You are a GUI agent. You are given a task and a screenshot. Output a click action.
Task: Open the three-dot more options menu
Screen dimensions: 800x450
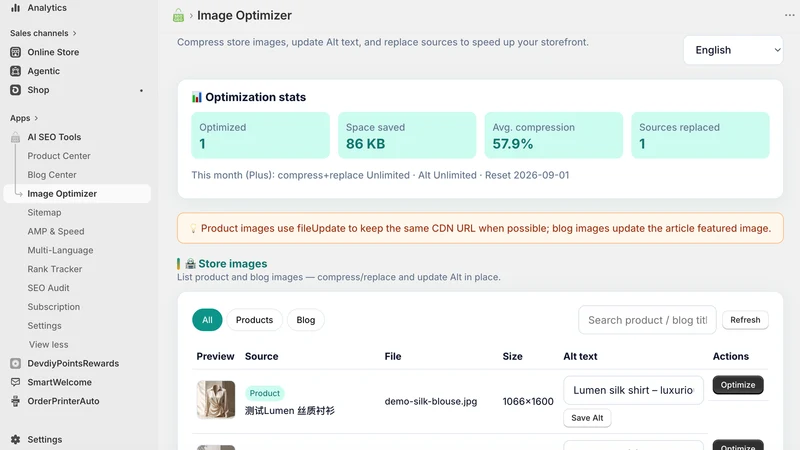tap(789, 15)
